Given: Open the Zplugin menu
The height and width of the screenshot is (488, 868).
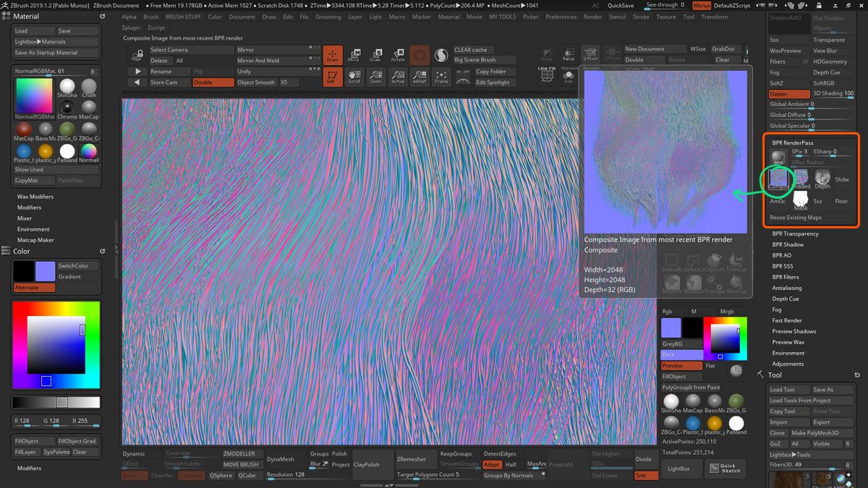Looking at the screenshot, I should pos(131,27).
